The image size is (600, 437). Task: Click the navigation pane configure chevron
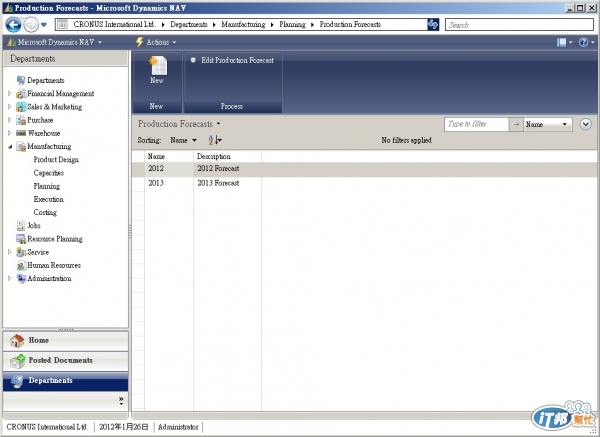(121, 401)
